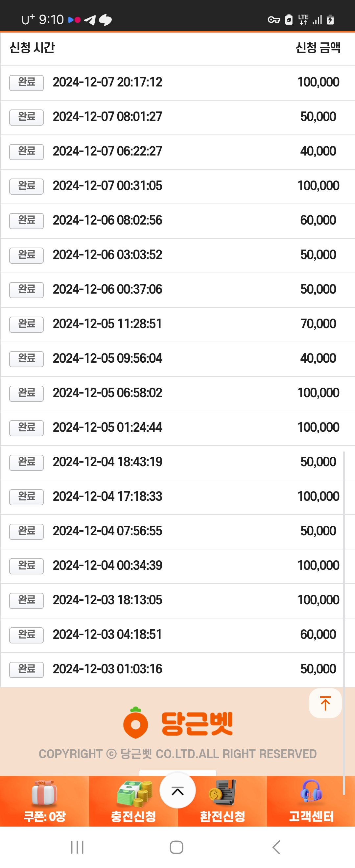The height and width of the screenshot is (868, 355).
Task: Open 충전신청 money stack icon
Action: point(134,793)
